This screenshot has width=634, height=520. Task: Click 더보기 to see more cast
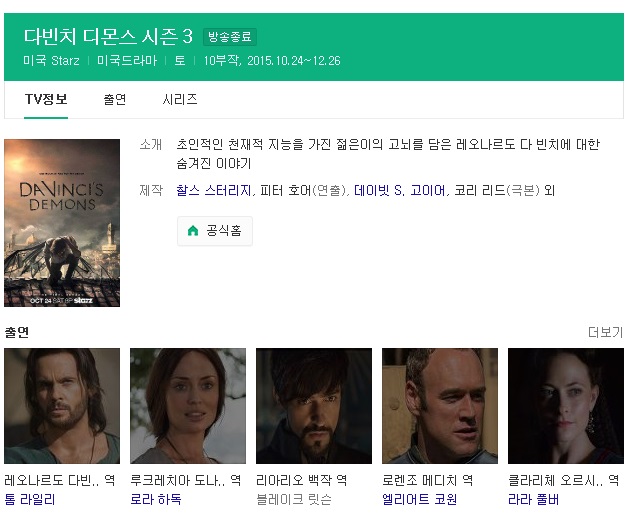pyautogui.click(x=605, y=332)
